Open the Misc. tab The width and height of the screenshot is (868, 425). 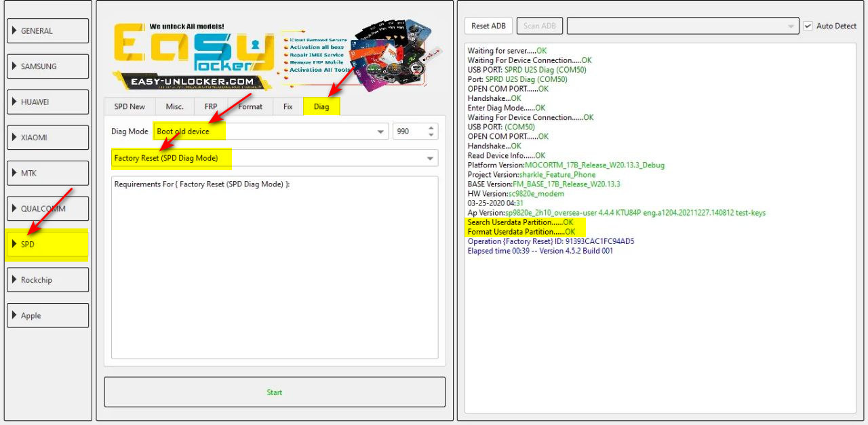click(175, 106)
